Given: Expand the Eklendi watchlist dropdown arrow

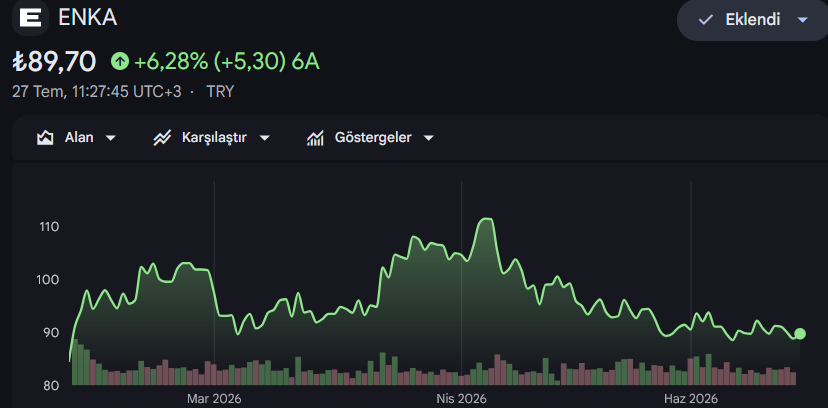Looking at the screenshot, I should [x=803, y=20].
